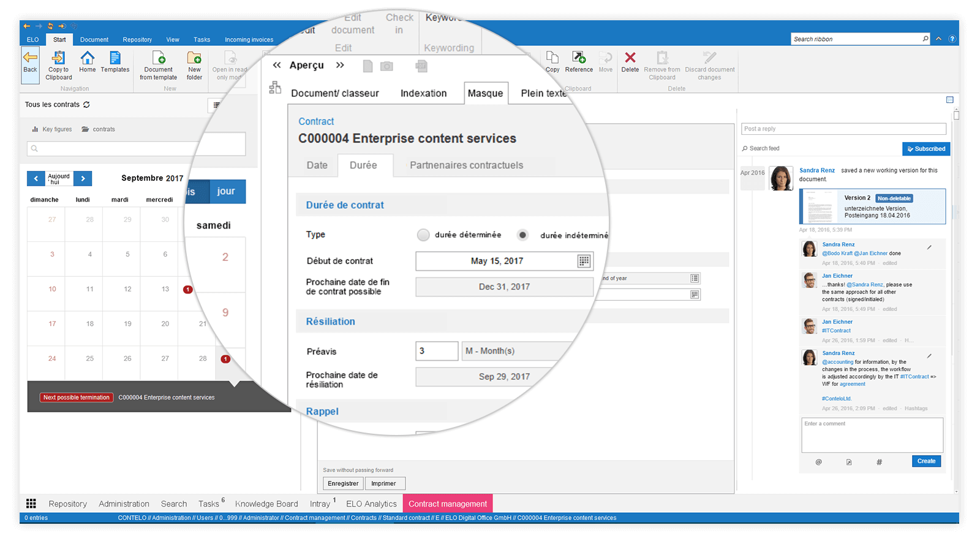Click Create to post the comment
Viewport: 980px width, 544px height.
(926, 461)
